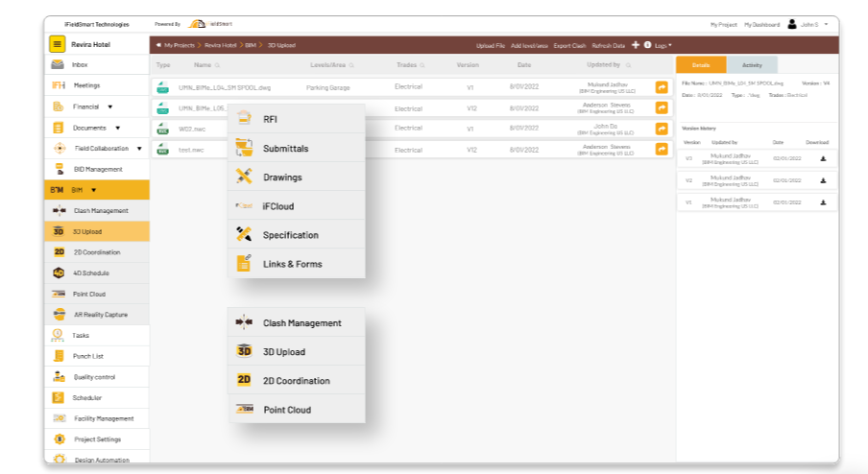Click the Upload File button

[491, 46]
